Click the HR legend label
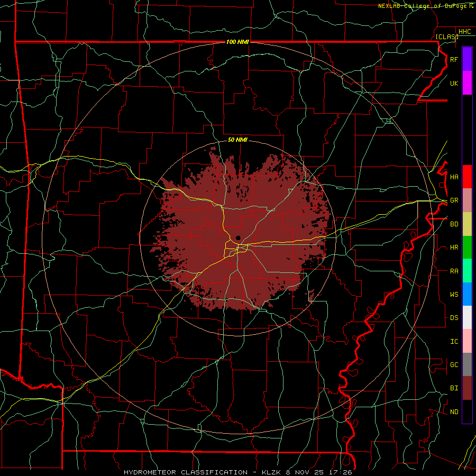Image resolution: width=476 pixels, height=476 pixels. tap(454, 248)
